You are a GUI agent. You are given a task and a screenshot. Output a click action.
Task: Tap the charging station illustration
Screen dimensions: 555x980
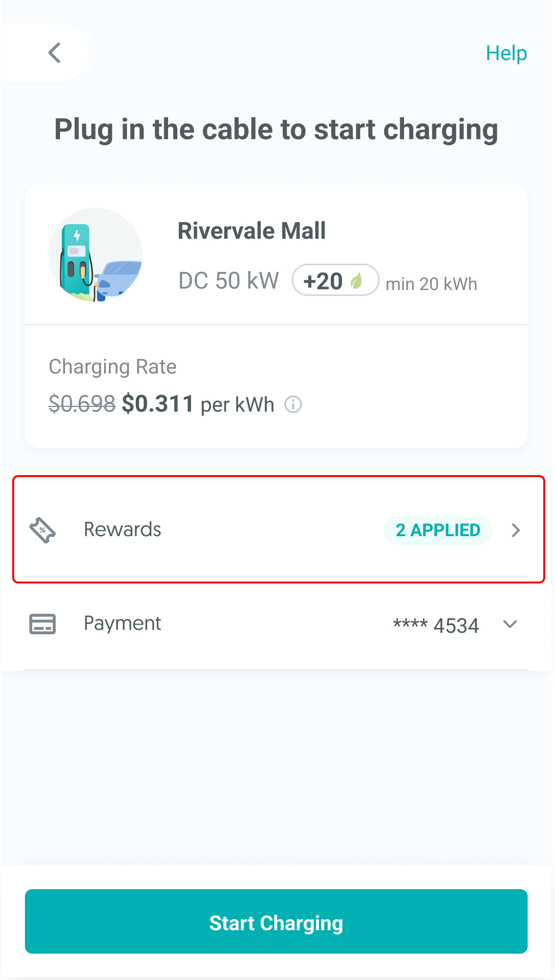[95, 255]
